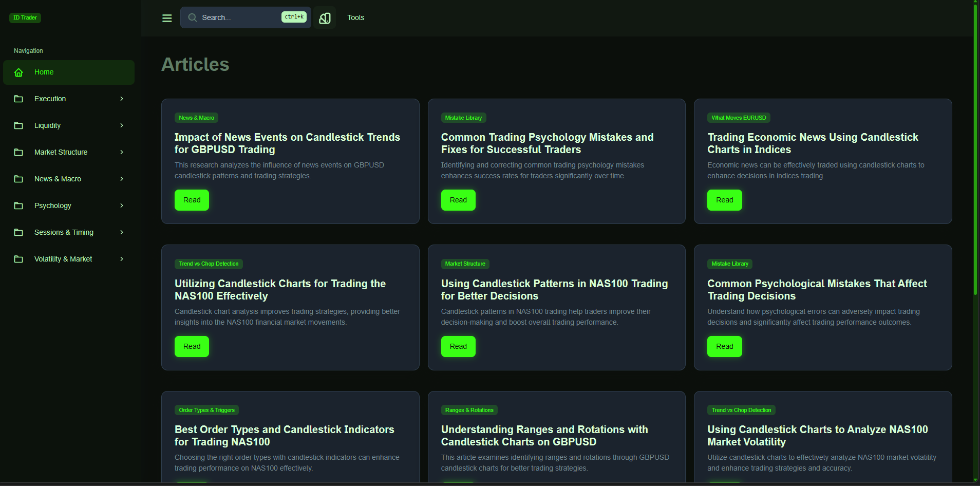Click the Ranges & Rotations tag

coord(469,410)
